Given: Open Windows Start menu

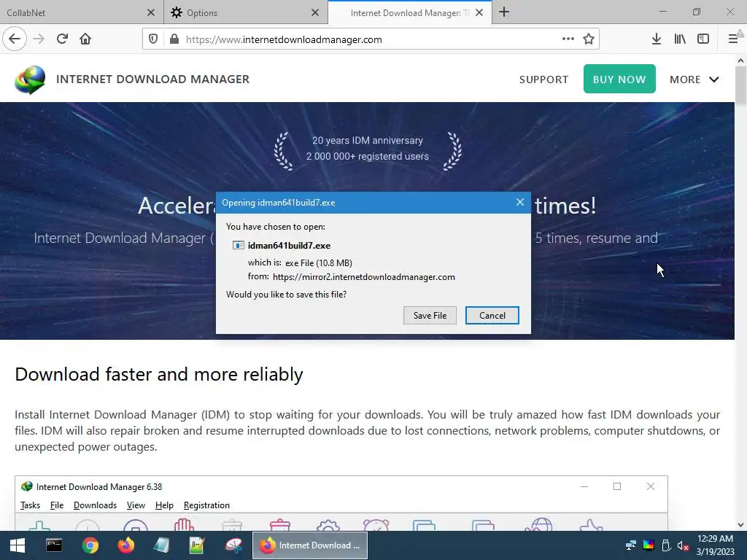Looking at the screenshot, I should click(x=18, y=545).
